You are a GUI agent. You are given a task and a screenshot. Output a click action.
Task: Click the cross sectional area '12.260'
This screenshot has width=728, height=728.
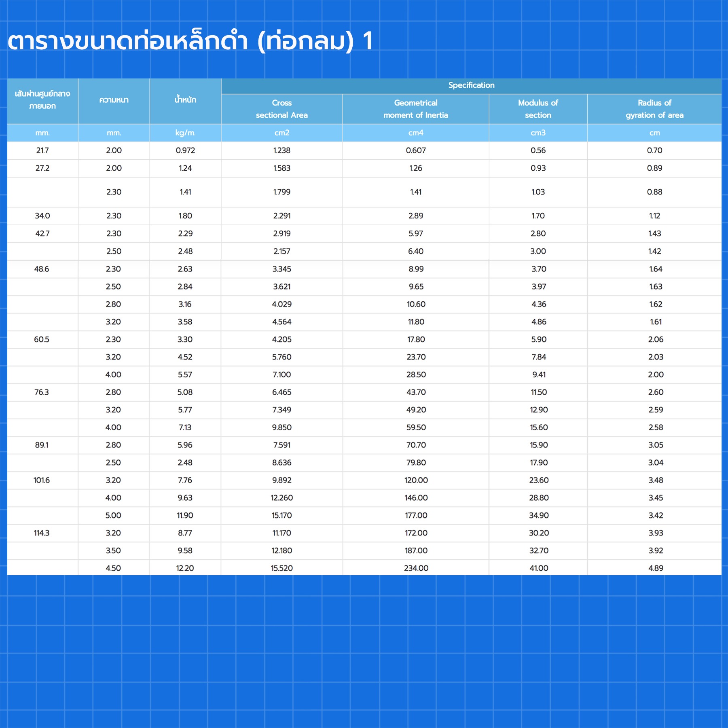click(282, 498)
